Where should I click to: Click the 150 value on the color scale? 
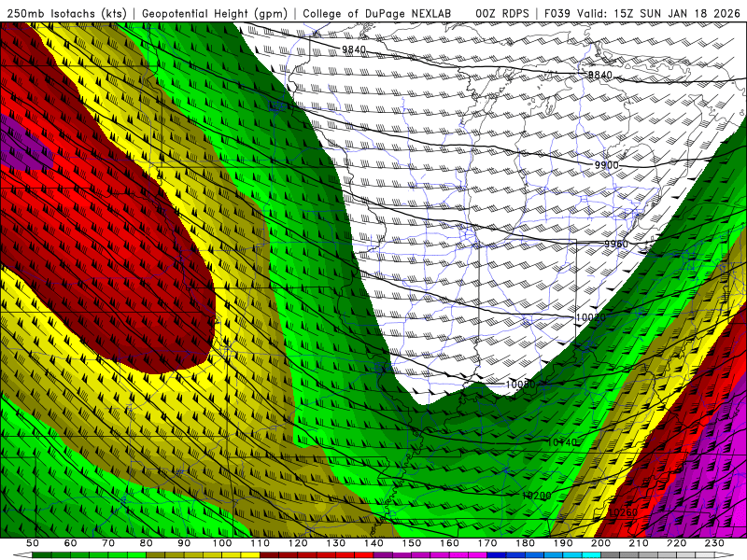click(x=412, y=543)
